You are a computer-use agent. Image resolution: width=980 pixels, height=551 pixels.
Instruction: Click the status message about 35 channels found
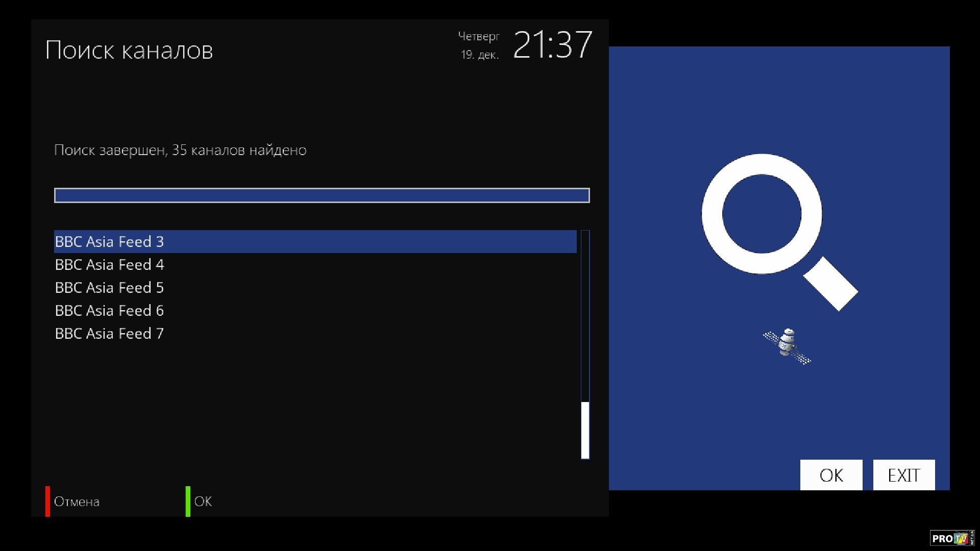180,150
